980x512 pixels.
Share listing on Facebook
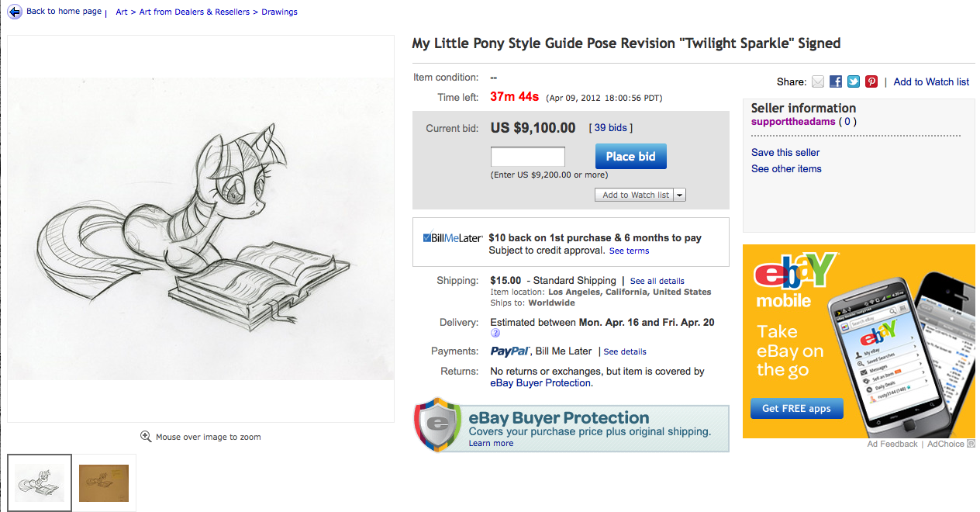coord(836,81)
